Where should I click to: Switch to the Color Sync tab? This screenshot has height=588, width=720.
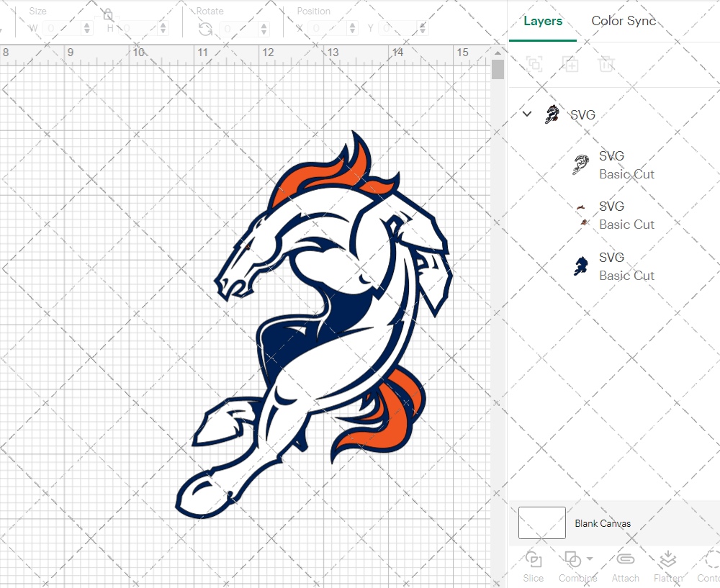(x=623, y=21)
